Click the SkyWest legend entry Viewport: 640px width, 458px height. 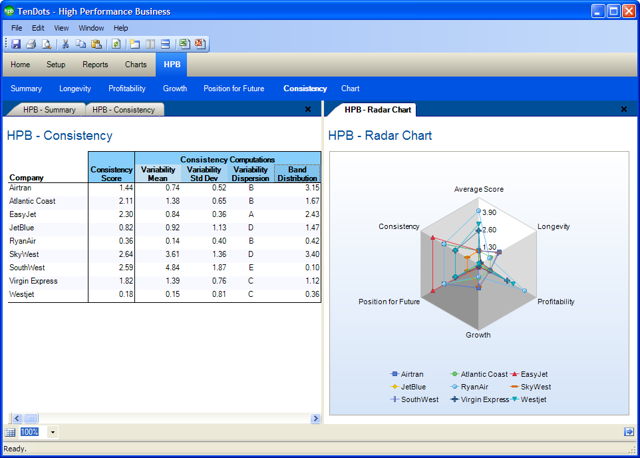click(x=530, y=387)
